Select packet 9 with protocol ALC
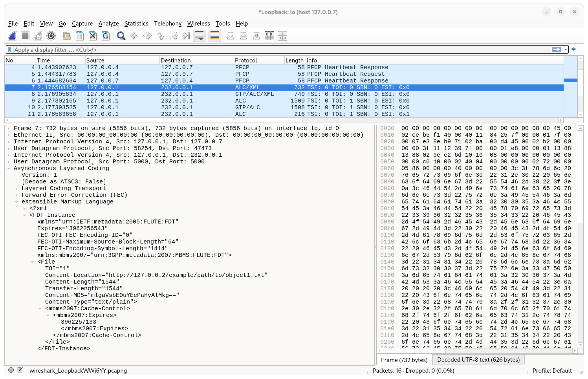Image resolution: width=588 pixels, height=379 pixels. pyautogui.click(x=157, y=101)
